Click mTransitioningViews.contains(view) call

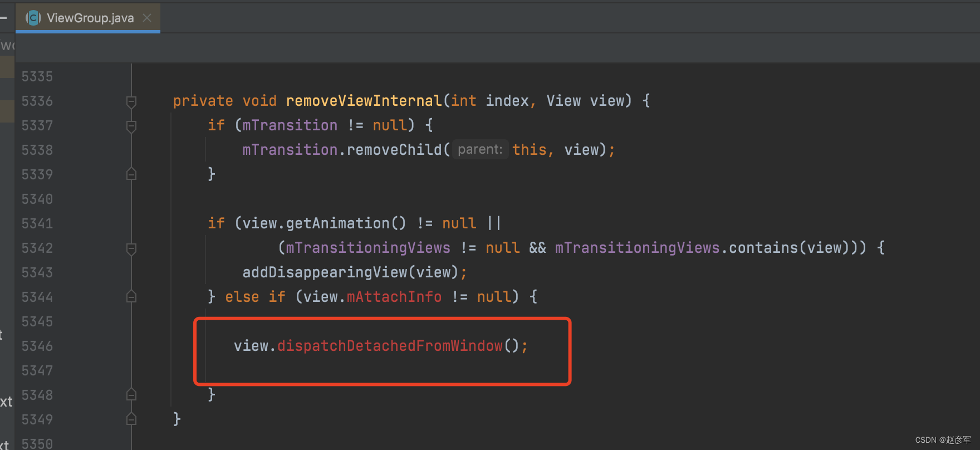(x=706, y=248)
